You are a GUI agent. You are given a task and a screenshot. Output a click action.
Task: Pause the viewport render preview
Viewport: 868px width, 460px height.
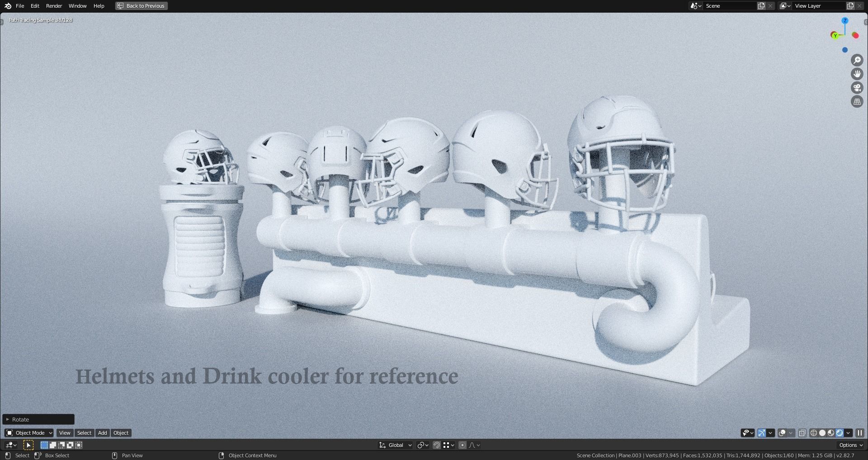point(860,433)
